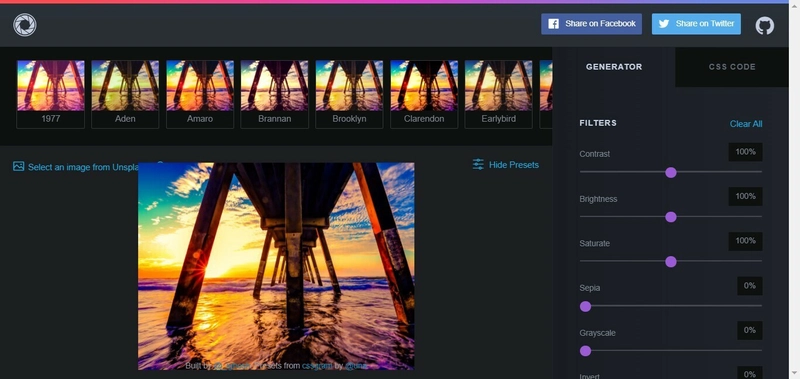Hide Presets toggle link

pos(513,165)
